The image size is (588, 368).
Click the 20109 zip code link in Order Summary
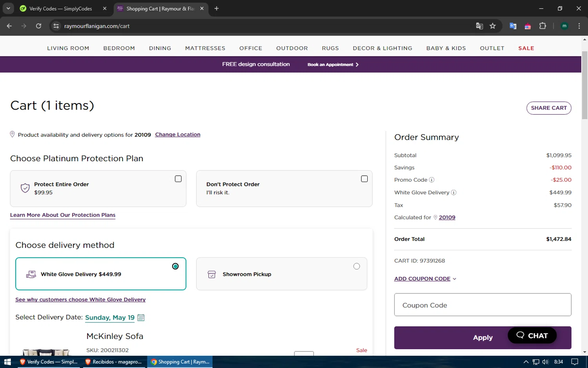click(x=447, y=217)
